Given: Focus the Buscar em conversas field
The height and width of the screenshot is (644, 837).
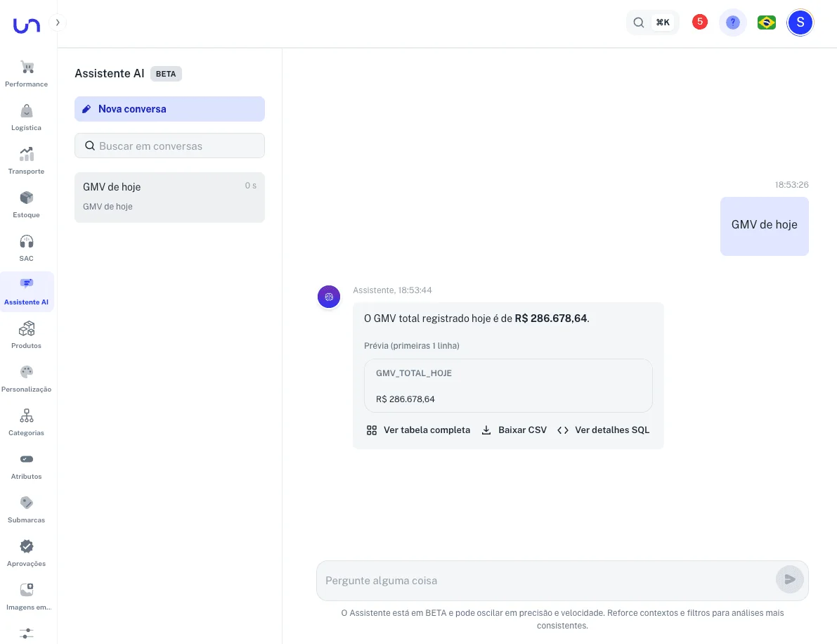Looking at the screenshot, I should click(169, 146).
